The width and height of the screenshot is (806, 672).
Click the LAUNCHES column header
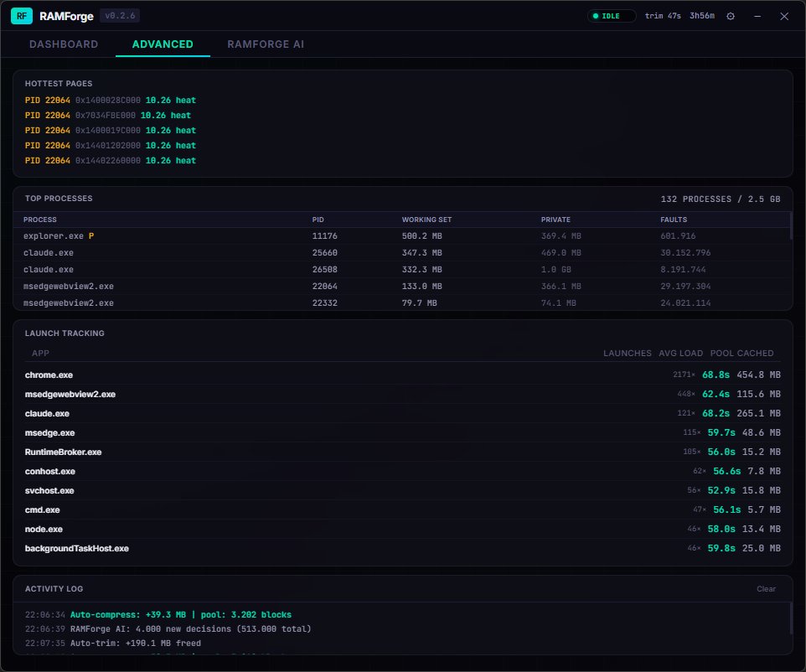[x=627, y=354]
